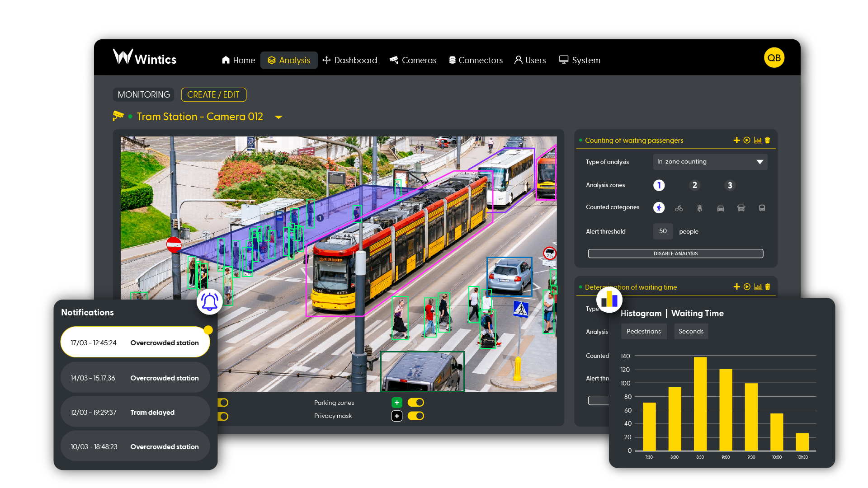Toggle the Privacy mask switch
The image size is (868, 488).
click(415, 416)
